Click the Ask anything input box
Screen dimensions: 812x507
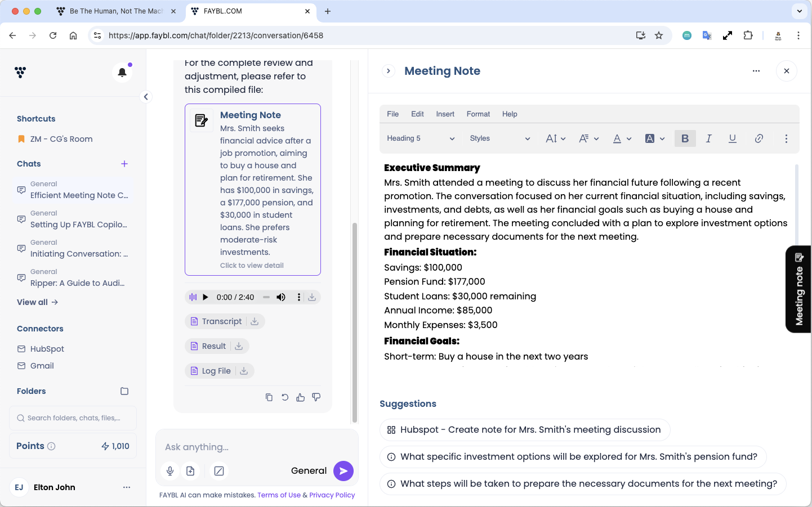click(257, 447)
